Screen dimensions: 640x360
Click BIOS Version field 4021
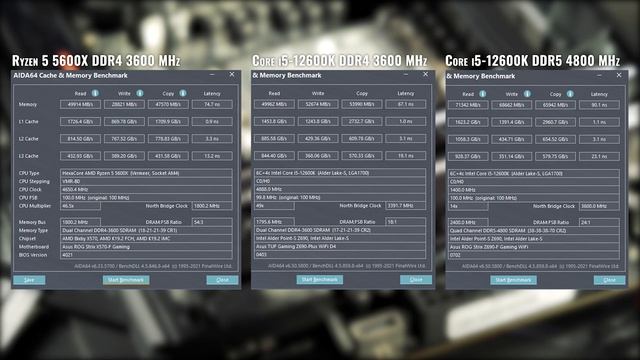pyautogui.click(x=146, y=255)
